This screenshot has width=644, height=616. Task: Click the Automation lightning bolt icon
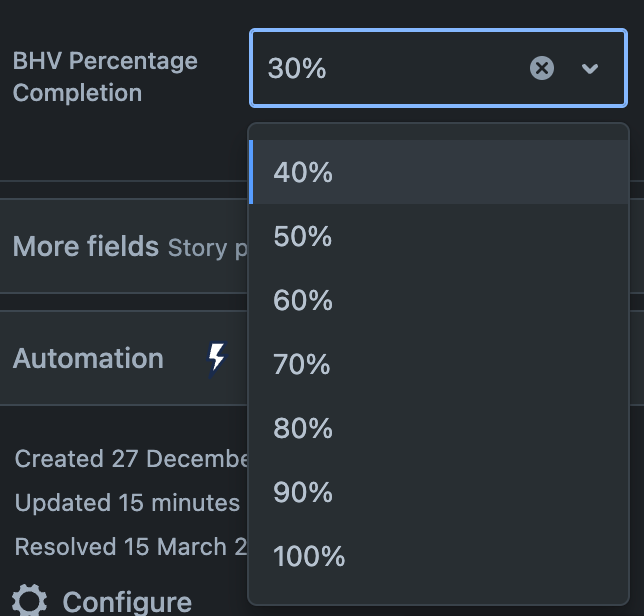[217, 358]
